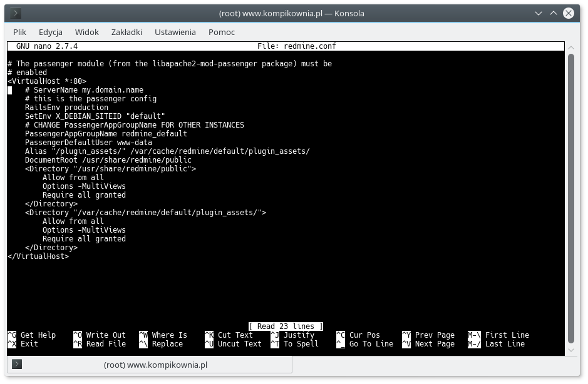This screenshot has height=384, width=588.
Task: Open the Pomoc menu
Action: (222, 33)
